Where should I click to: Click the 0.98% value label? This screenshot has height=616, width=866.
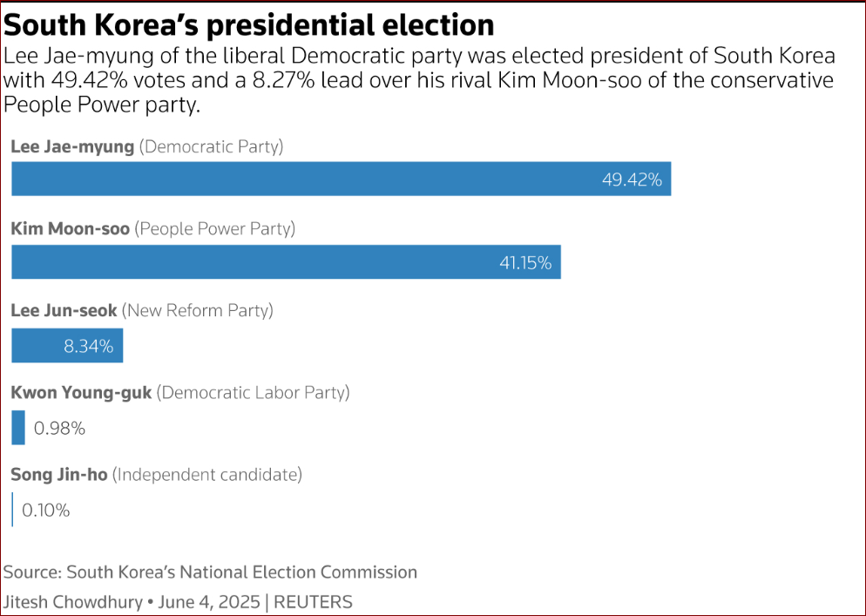coord(59,428)
